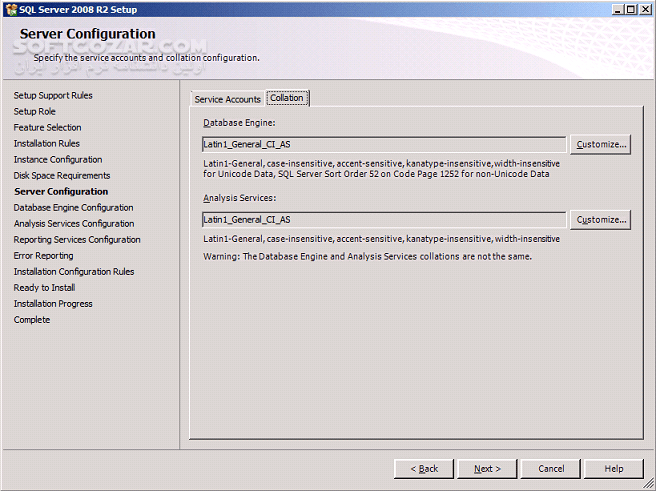Select the Collation tab
The height and width of the screenshot is (491, 656).
pyautogui.click(x=287, y=98)
